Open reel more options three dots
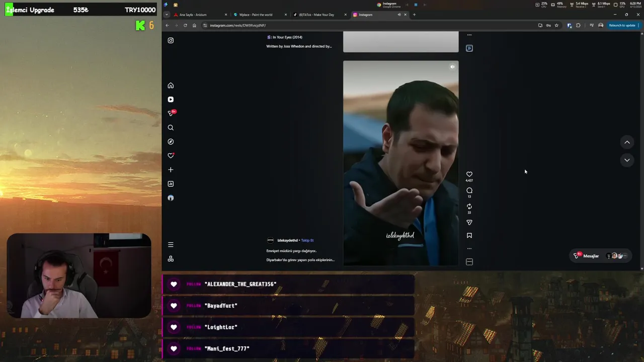The image size is (644, 362). tap(469, 248)
